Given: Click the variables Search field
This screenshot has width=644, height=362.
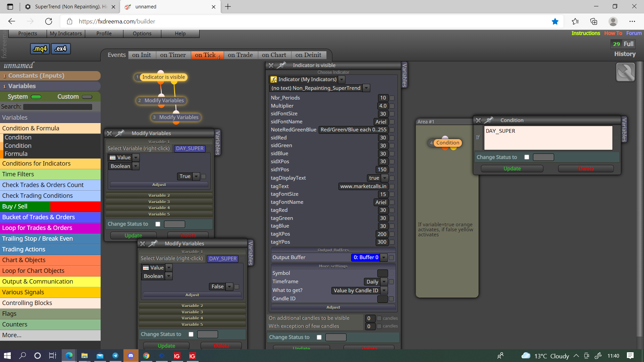Looking at the screenshot, I should pos(58,107).
